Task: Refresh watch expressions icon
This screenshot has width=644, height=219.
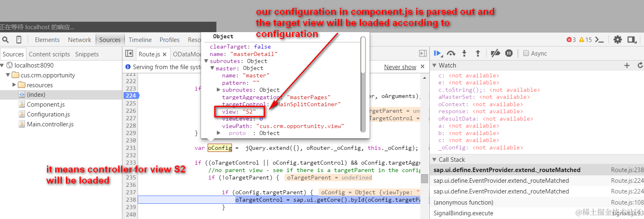Action: pos(640,65)
